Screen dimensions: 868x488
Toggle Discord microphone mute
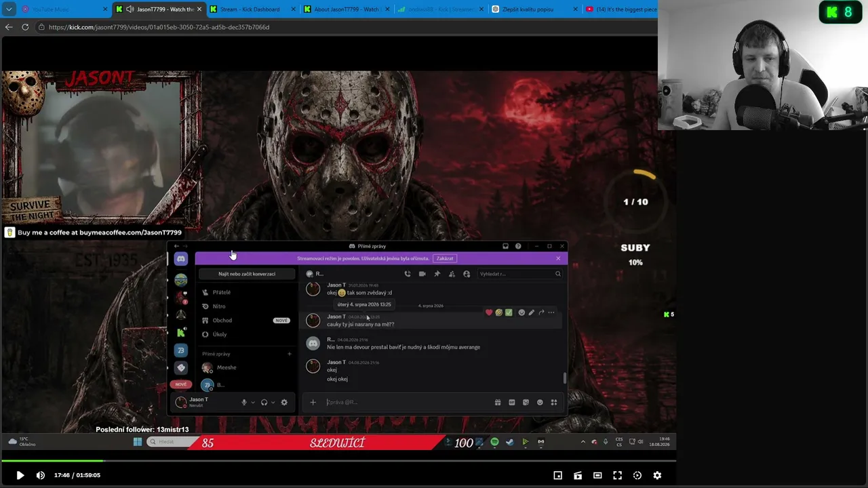(x=244, y=403)
